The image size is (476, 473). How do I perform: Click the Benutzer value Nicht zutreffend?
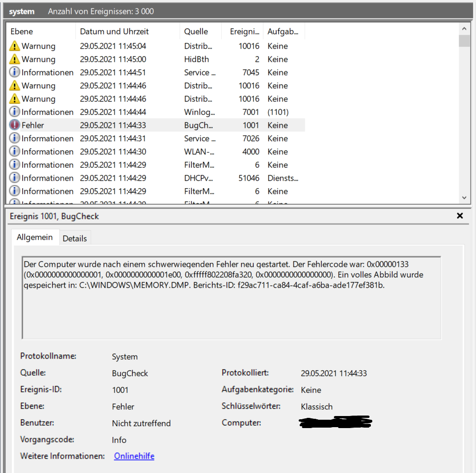coord(141,423)
